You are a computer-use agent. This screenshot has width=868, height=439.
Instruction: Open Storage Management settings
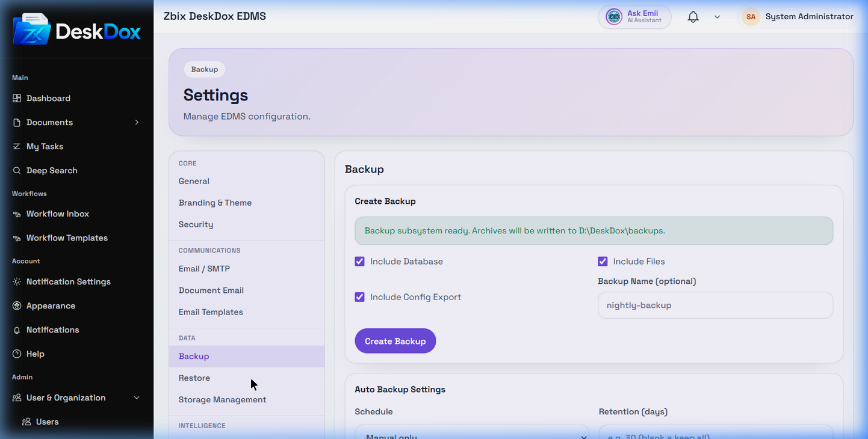(247, 400)
